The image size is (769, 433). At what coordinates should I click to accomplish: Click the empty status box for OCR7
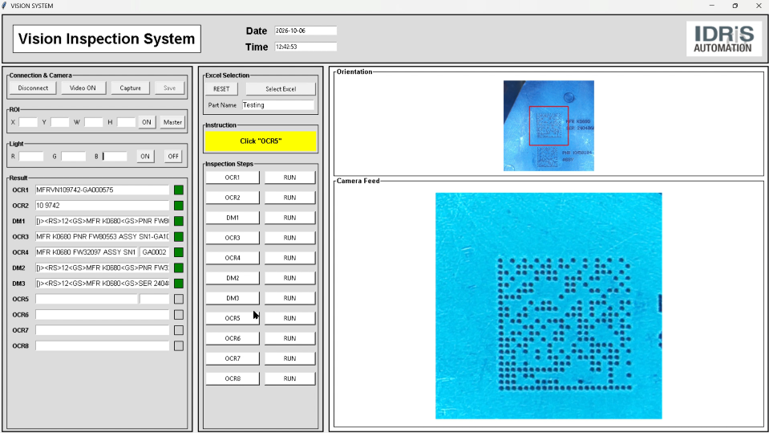[179, 331]
